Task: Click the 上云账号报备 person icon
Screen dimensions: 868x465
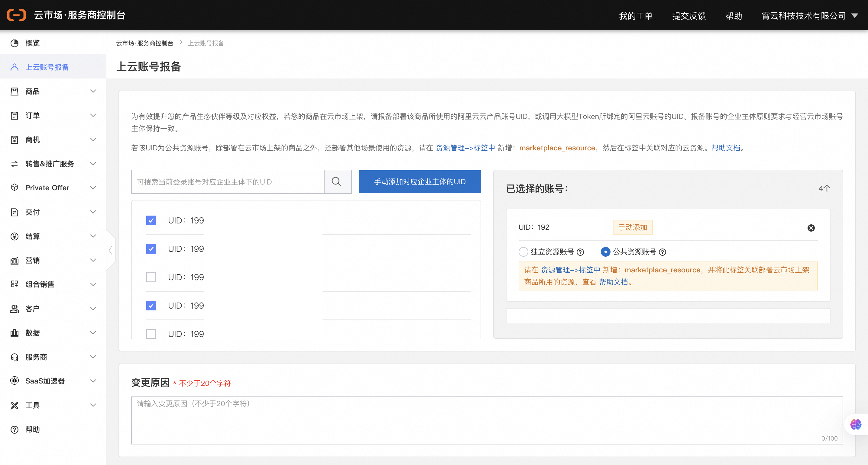Action: (15, 67)
